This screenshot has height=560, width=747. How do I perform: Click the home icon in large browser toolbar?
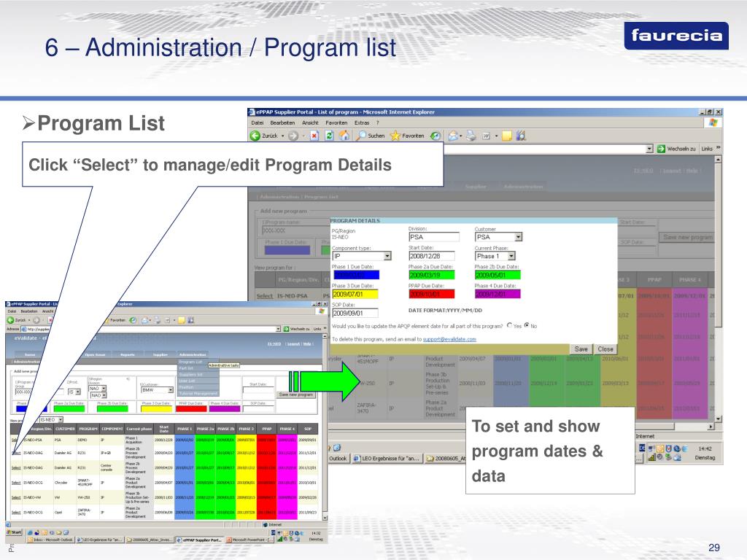point(344,136)
